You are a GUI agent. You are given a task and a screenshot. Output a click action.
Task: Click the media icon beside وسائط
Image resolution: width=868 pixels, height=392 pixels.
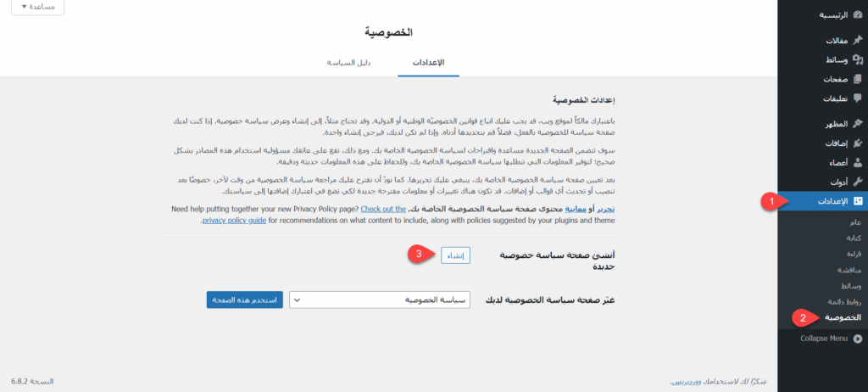tap(858, 60)
